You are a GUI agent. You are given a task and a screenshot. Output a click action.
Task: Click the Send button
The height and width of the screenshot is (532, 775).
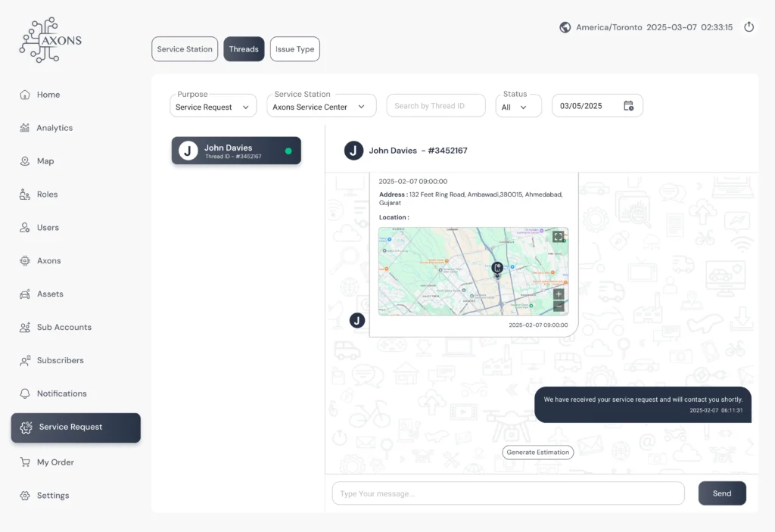pos(721,493)
